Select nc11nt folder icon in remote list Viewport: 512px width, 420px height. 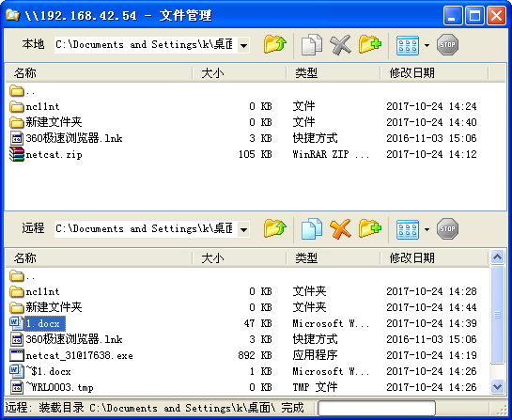click(x=17, y=291)
